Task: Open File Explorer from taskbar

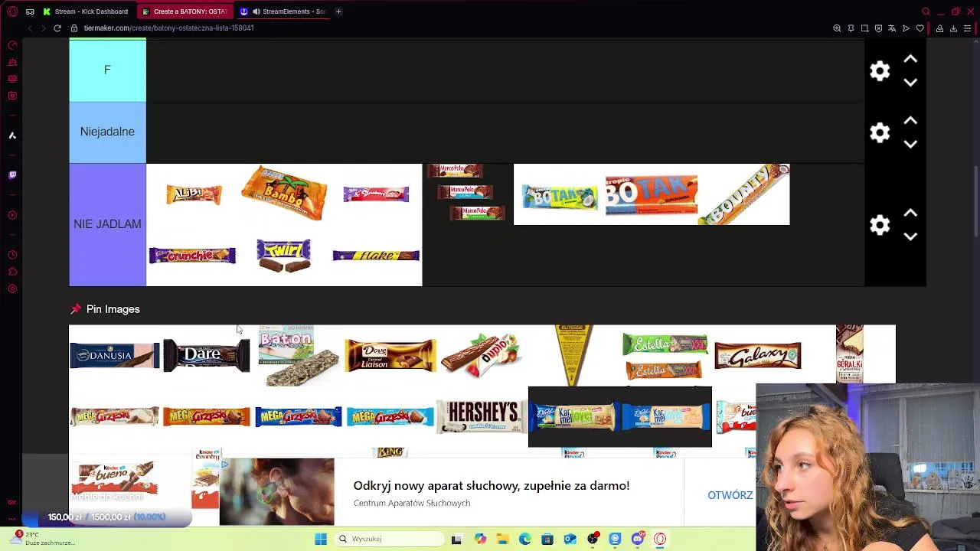Action: click(x=502, y=539)
